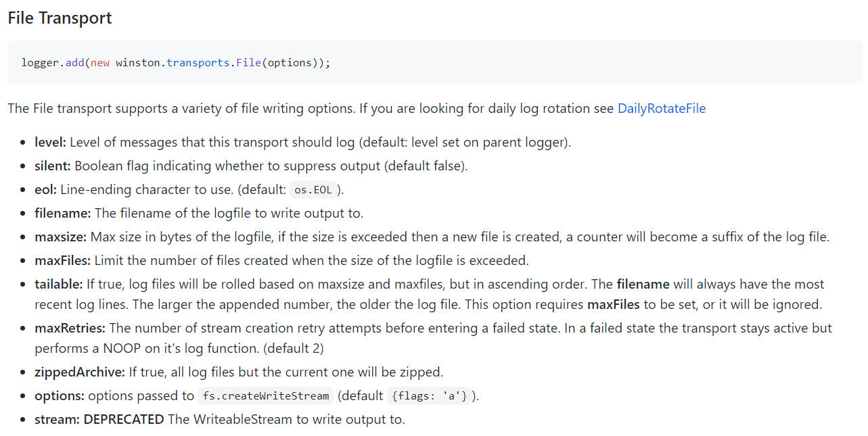Click the os.EOL inline code
868x436 pixels.
click(313, 190)
